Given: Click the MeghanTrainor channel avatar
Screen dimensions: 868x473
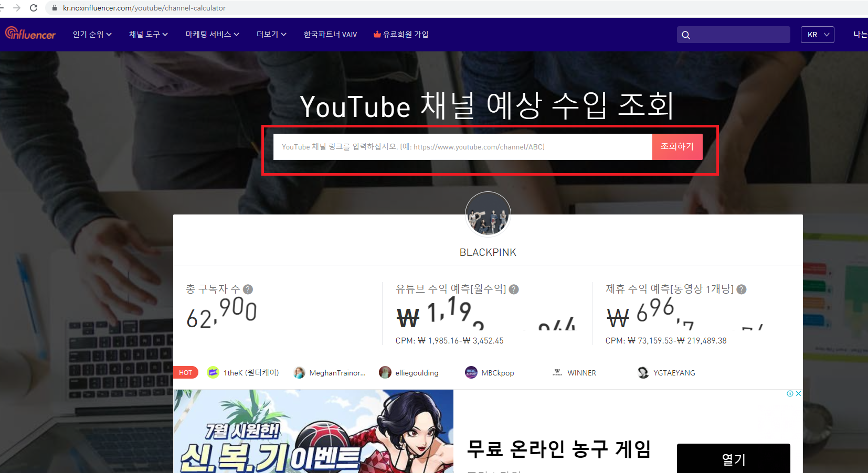Looking at the screenshot, I should (x=299, y=372).
